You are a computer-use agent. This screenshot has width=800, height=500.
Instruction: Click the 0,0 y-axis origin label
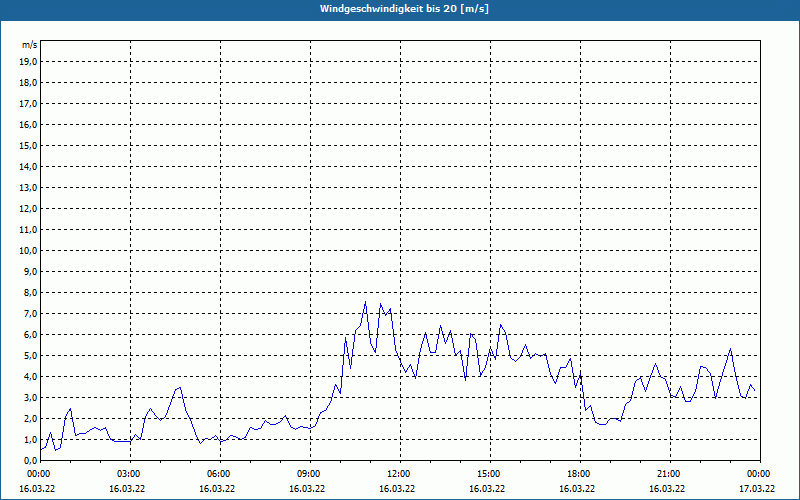(30, 460)
